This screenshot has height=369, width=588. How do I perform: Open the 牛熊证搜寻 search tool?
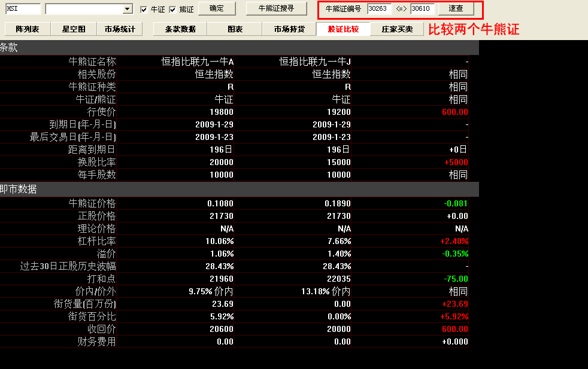click(x=275, y=9)
